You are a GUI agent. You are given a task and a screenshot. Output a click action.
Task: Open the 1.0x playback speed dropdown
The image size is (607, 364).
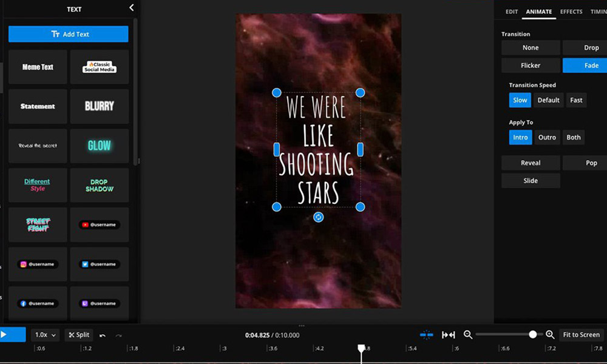point(46,335)
